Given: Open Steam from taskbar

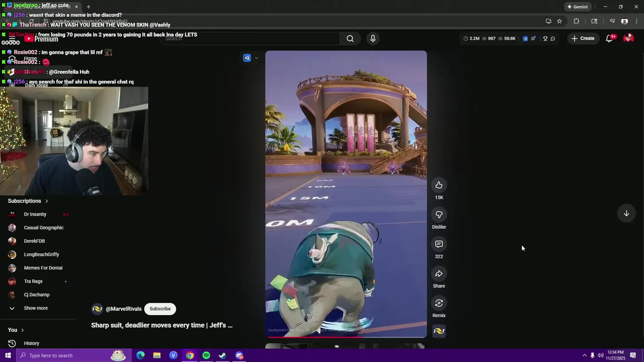Looking at the screenshot, I should 222,355.
